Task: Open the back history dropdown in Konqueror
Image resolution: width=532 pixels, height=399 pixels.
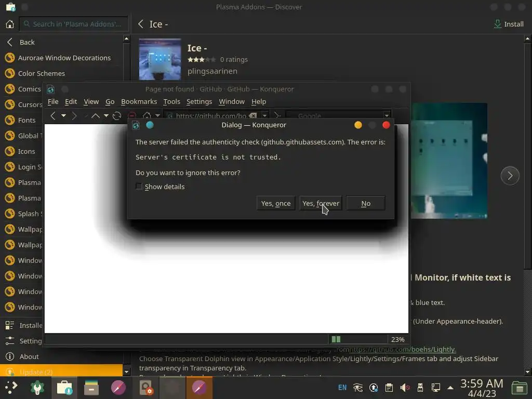Action: [63, 116]
